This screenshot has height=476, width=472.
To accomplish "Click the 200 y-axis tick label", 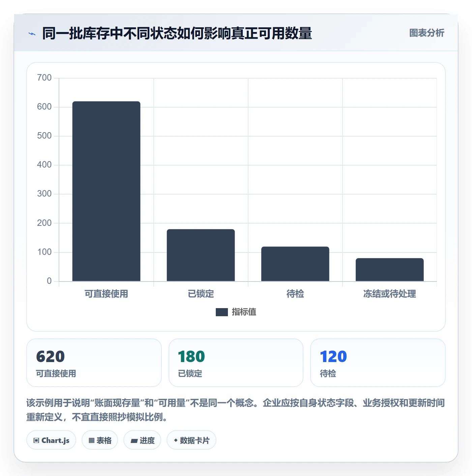I will point(45,223).
